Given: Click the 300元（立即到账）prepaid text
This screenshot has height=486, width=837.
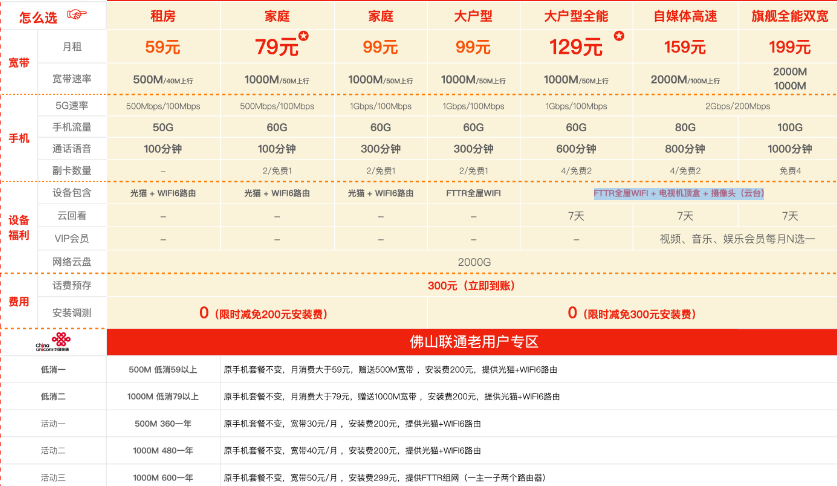Looking at the screenshot, I should coord(470,286).
